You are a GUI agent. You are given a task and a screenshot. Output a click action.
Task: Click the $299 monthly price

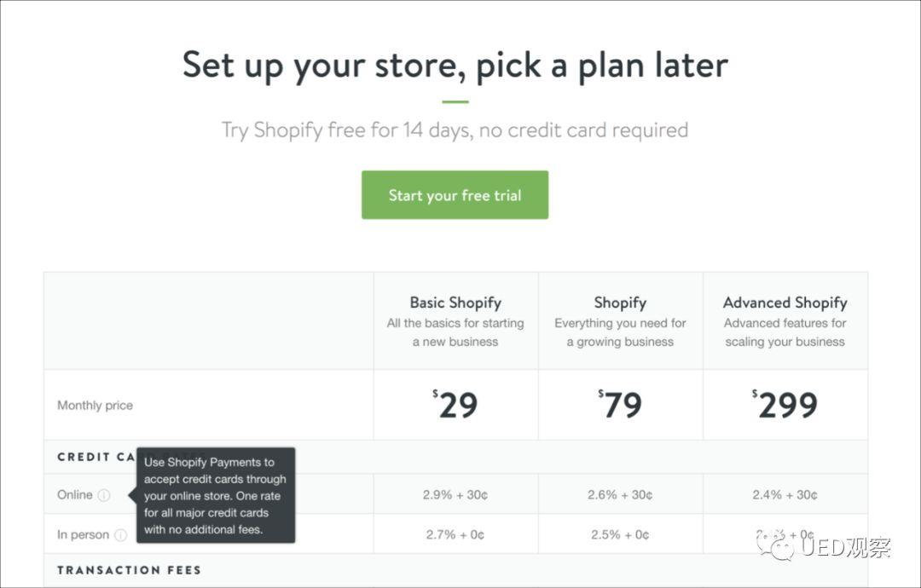(785, 404)
